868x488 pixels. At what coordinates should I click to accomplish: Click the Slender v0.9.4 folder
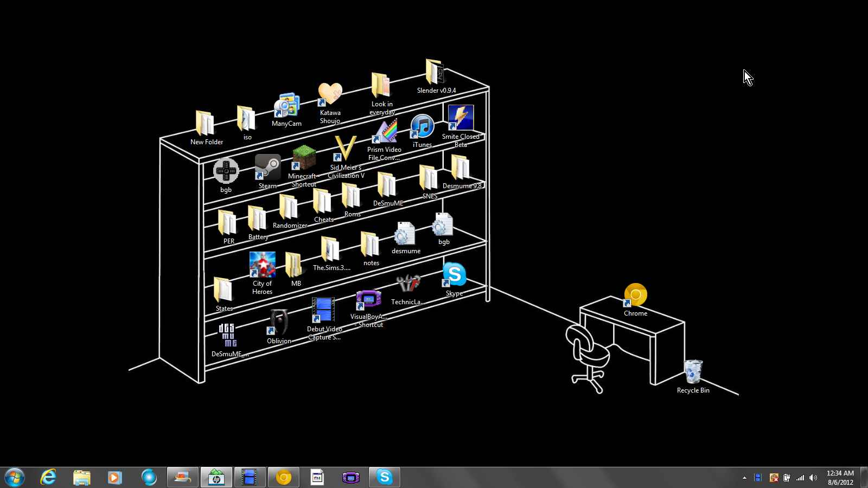point(435,73)
